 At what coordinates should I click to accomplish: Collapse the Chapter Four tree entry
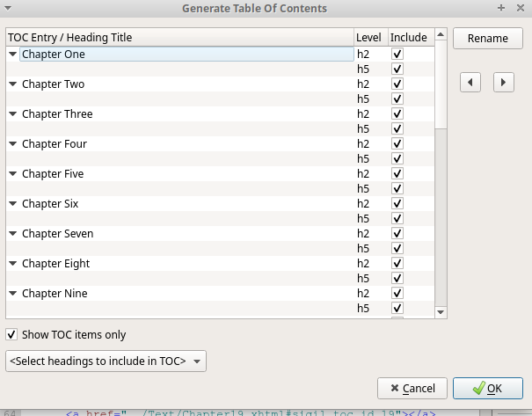[12, 144]
